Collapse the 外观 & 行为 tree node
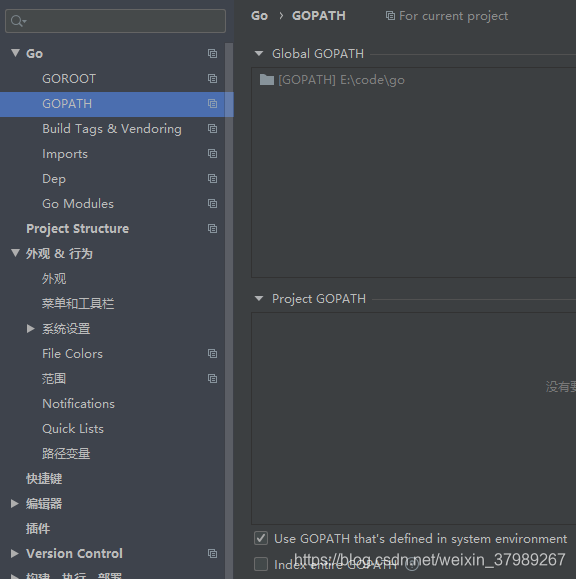The height and width of the screenshot is (579, 576). 15,253
